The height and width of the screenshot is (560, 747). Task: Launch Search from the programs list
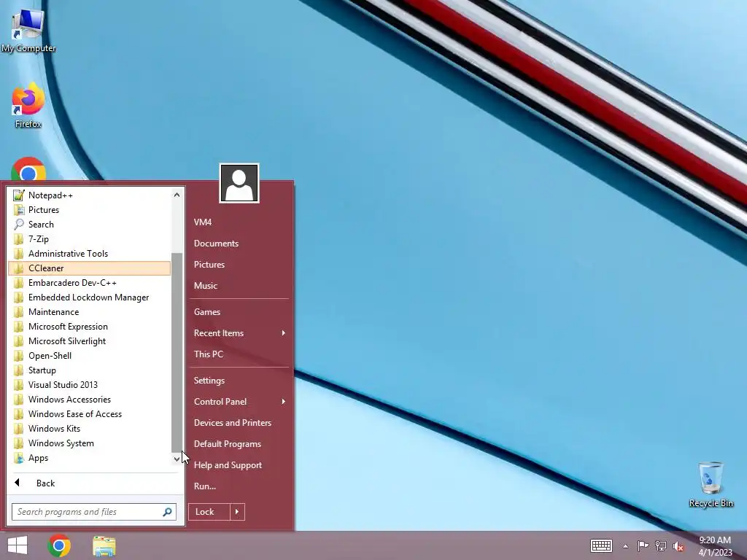90,225
